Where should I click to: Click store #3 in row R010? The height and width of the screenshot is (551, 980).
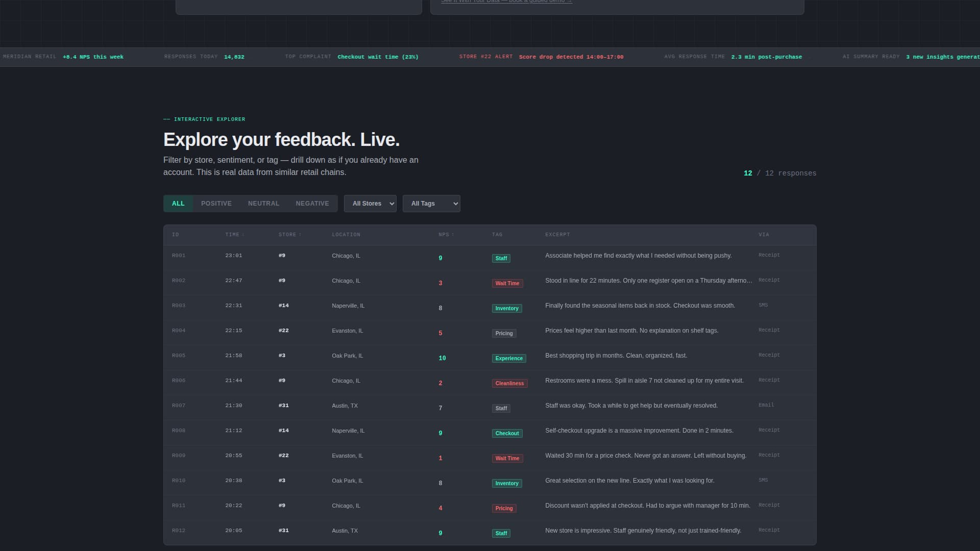pos(282,481)
